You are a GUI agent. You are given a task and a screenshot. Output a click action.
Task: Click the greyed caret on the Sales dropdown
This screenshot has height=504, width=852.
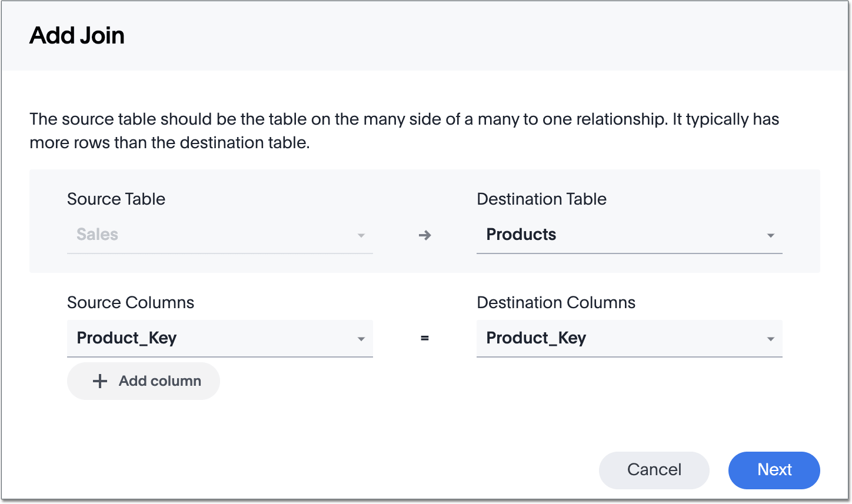[361, 235]
